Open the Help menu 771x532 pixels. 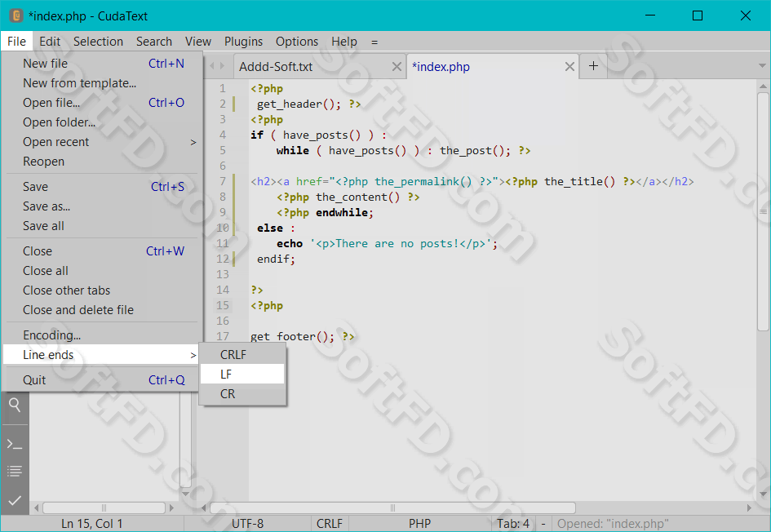pos(344,42)
